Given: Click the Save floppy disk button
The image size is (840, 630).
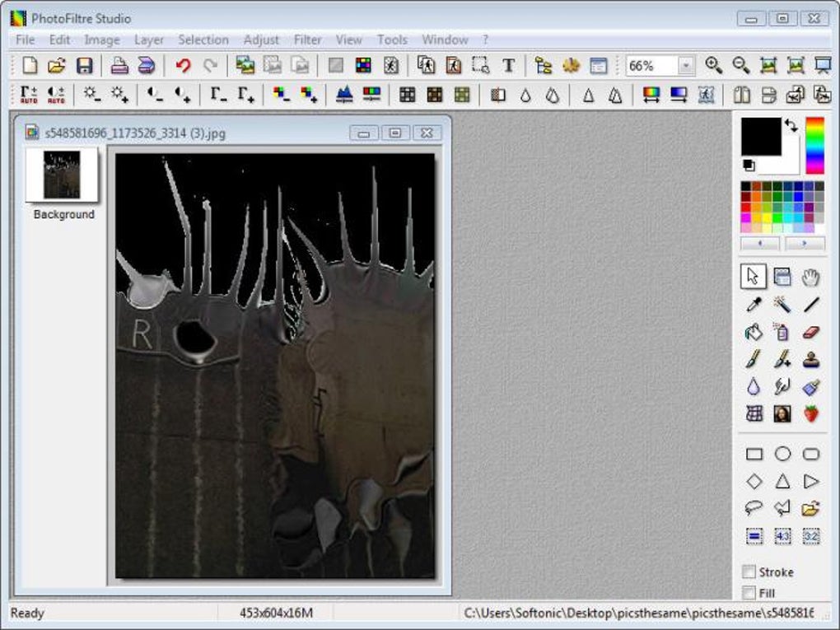Looking at the screenshot, I should 84,66.
